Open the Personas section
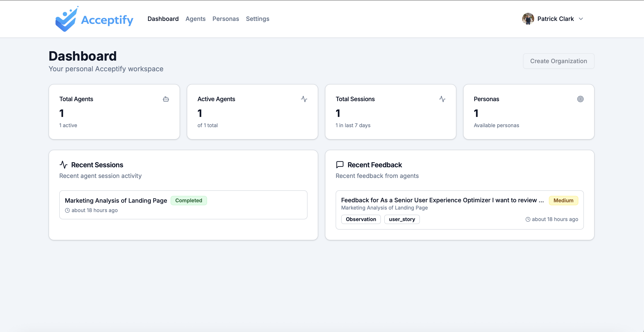The image size is (644, 332). click(x=225, y=19)
